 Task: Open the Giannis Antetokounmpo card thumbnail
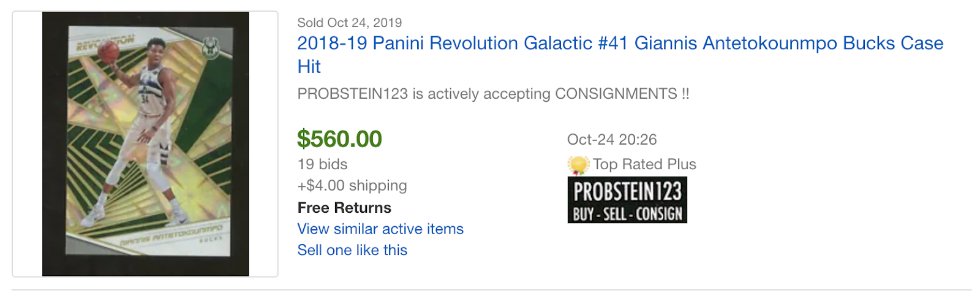coord(145,144)
